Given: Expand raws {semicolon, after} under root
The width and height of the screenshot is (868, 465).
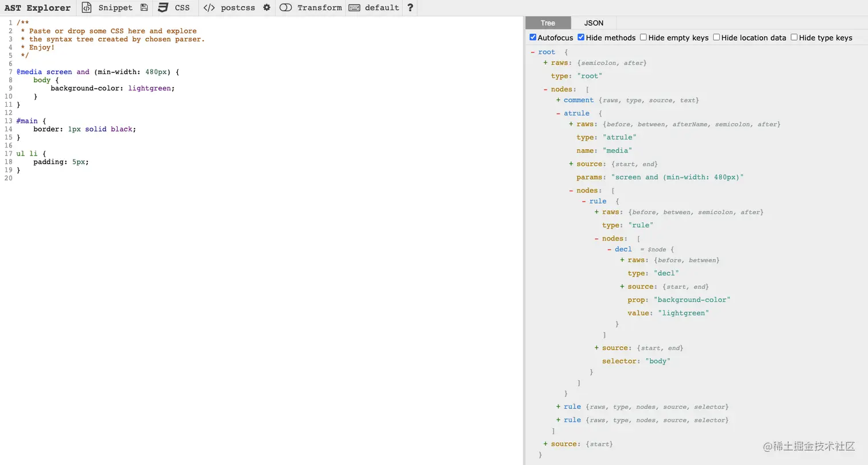Looking at the screenshot, I should click(545, 63).
